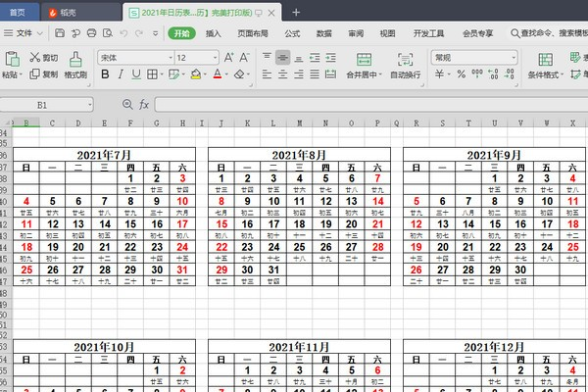Select the 开始 ribbon tab
The width and height of the screenshot is (588, 392).
click(x=182, y=33)
